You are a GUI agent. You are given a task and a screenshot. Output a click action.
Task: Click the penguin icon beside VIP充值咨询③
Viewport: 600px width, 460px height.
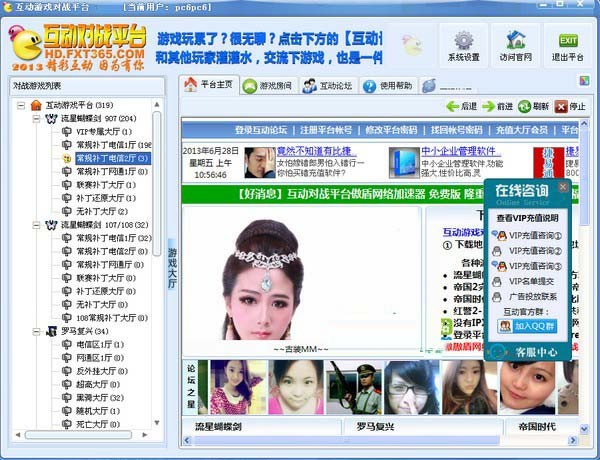tap(500, 266)
